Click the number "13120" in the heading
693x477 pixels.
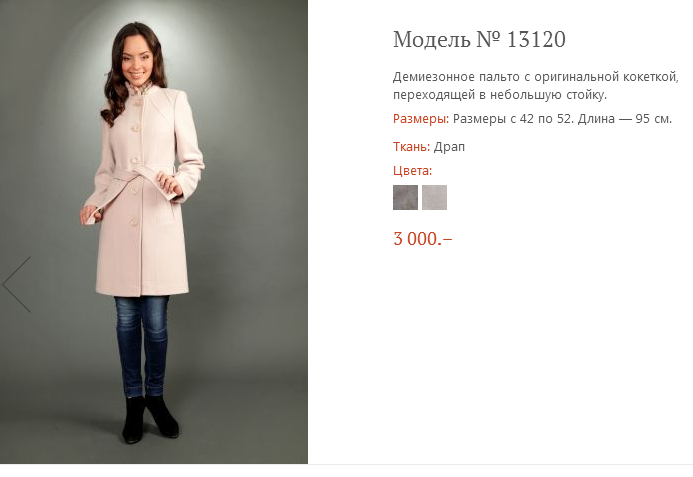click(536, 40)
